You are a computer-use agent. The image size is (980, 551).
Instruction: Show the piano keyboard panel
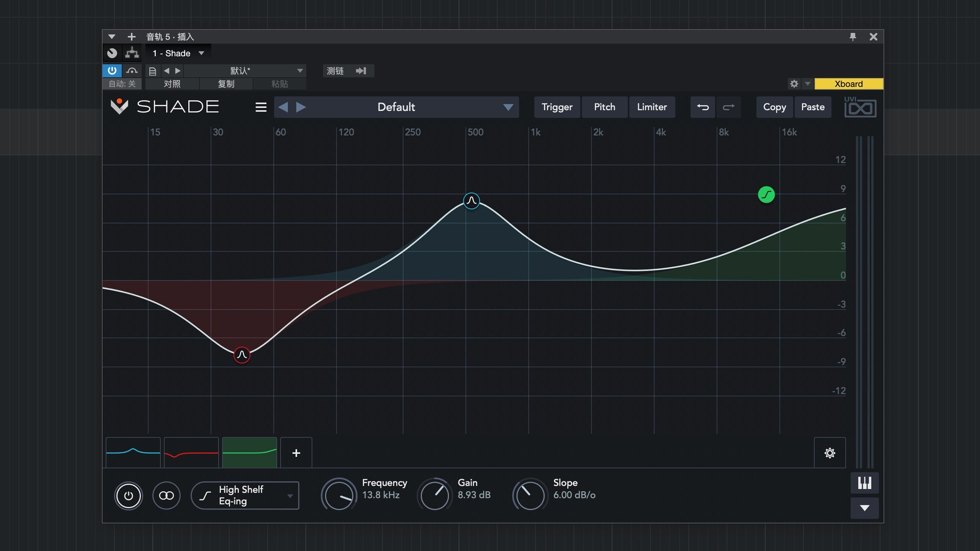tap(865, 483)
